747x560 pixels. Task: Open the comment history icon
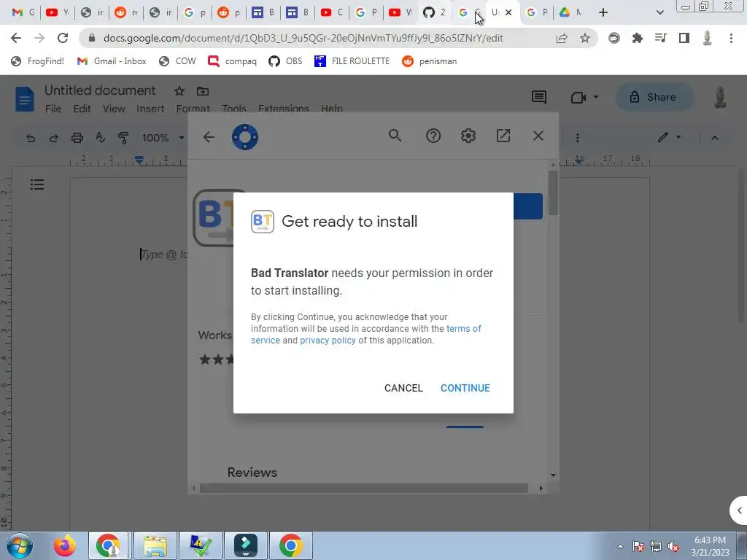coord(539,97)
